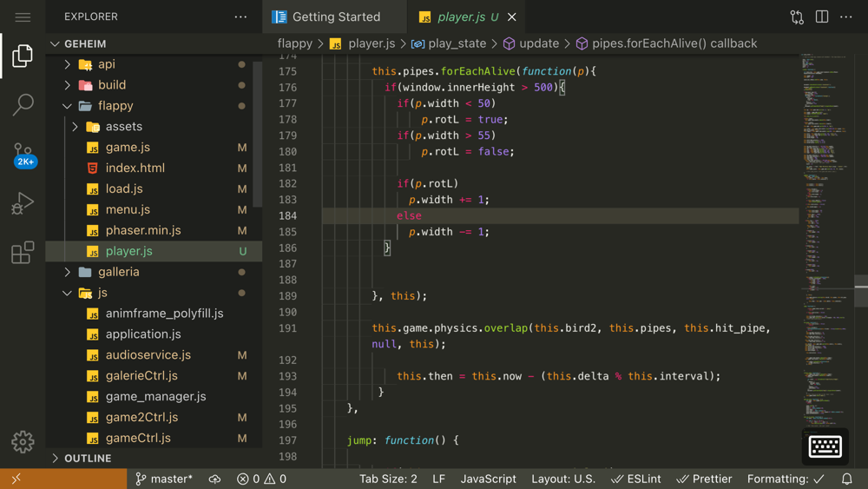The height and width of the screenshot is (489, 868).
Task: Toggle ESLint in the status bar
Action: (x=635, y=479)
